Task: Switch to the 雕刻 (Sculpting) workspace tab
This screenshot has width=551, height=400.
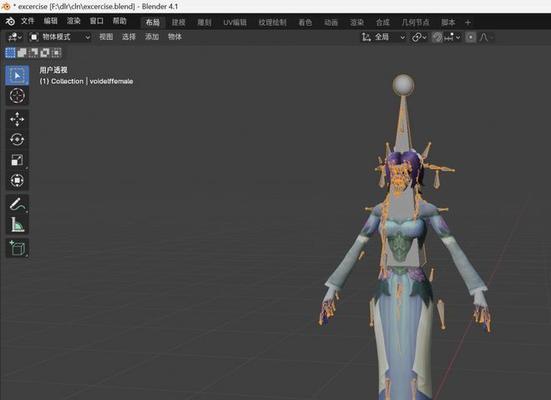Action: tap(204, 22)
